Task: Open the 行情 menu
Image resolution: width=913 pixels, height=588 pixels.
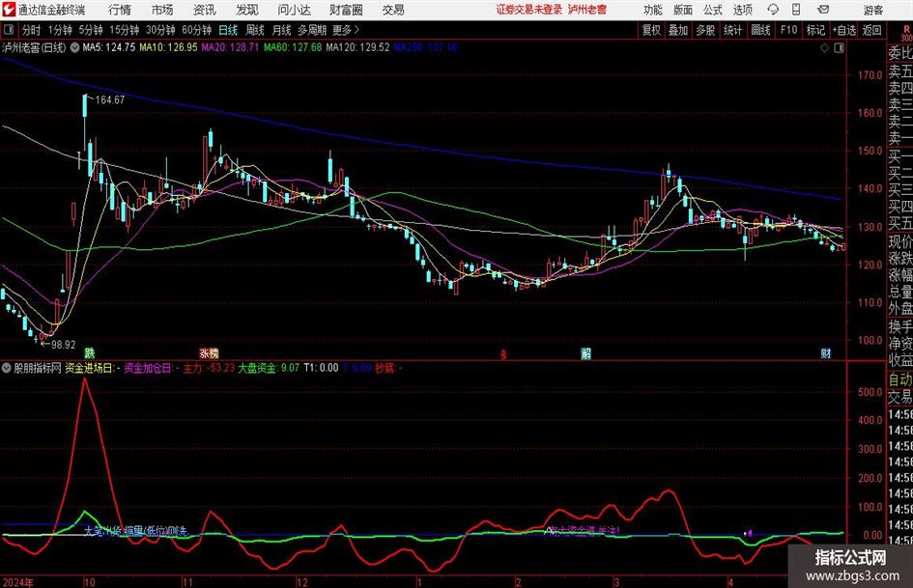Action: coord(120,10)
